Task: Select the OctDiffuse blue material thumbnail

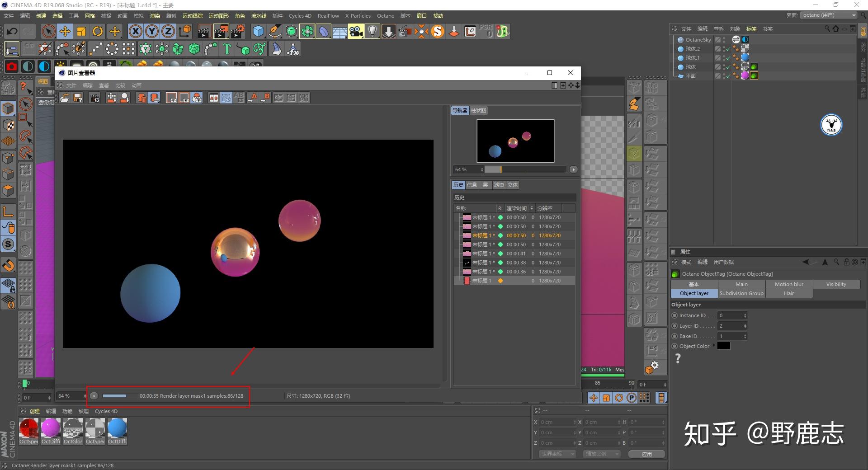Action: [x=117, y=428]
